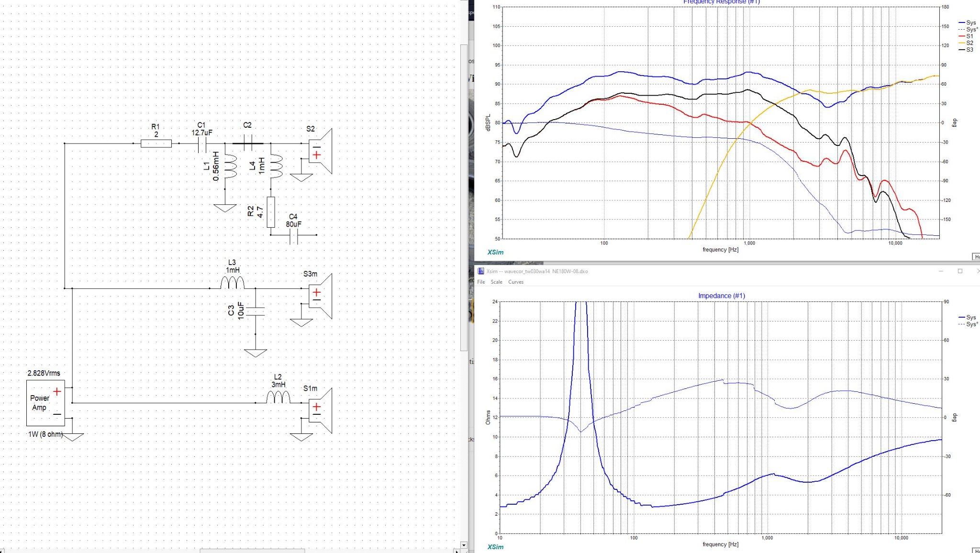
Task: Click the Sys legend entry in Frequency Response
Action: pos(967,22)
